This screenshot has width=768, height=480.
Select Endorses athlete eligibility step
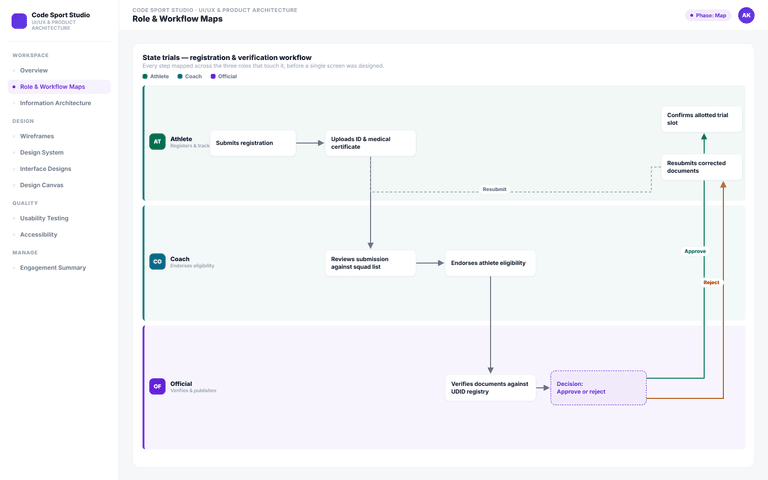pyautogui.click(x=490, y=263)
